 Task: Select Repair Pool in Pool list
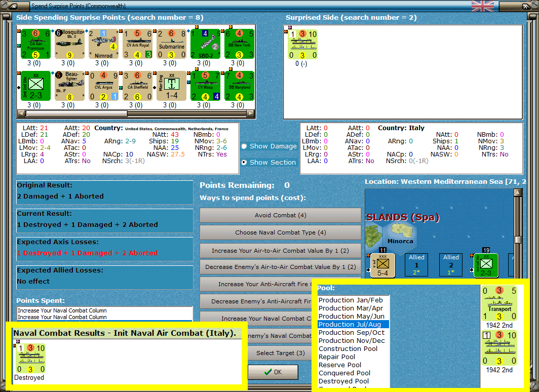354,357
